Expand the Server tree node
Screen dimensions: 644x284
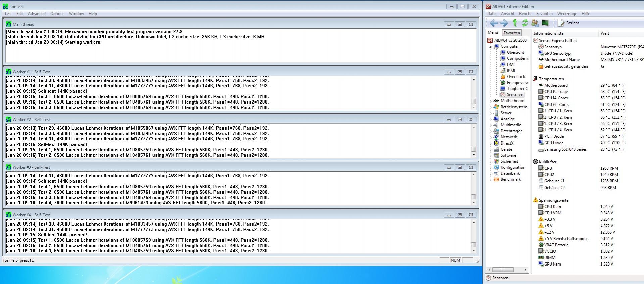(x=491, y=113)
